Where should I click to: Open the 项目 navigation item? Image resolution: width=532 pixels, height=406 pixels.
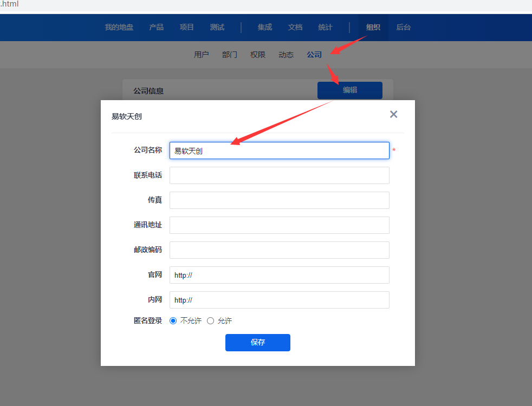(x=187, y=27)
